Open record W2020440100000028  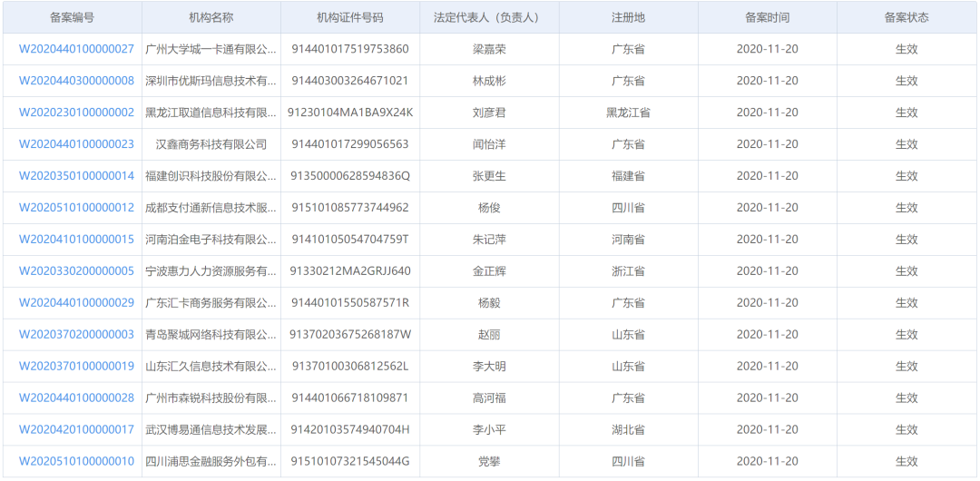76,398
